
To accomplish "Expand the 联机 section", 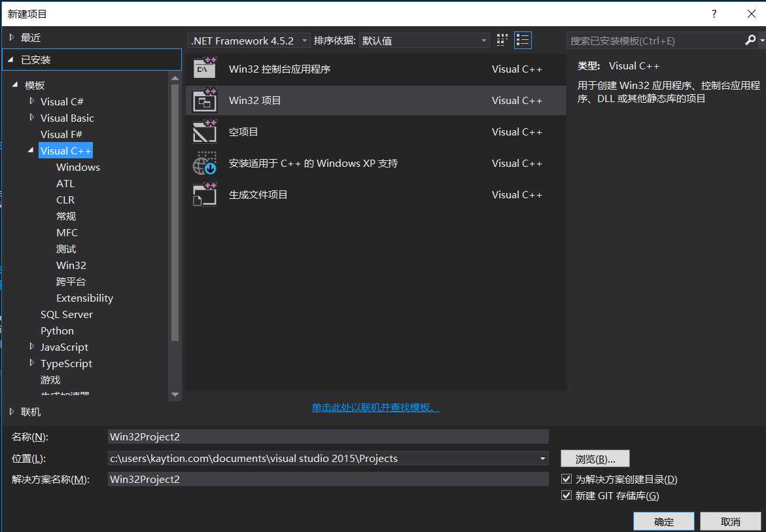I will pos(12,412).
